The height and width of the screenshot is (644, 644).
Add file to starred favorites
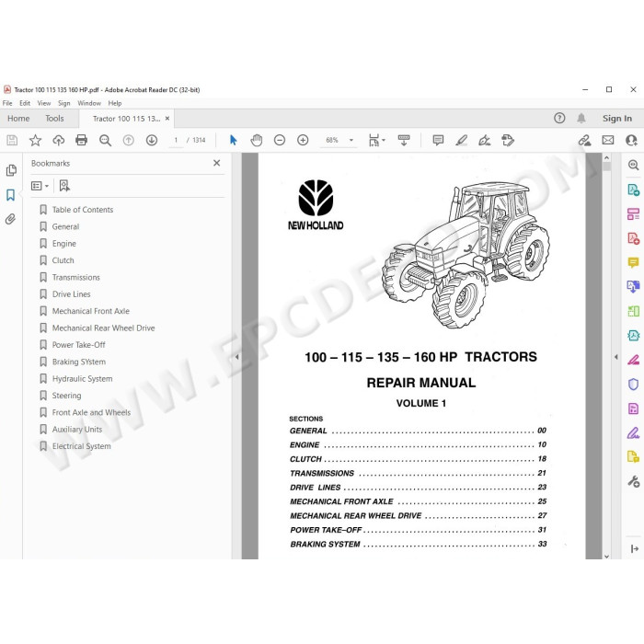[x=35, y=141]
